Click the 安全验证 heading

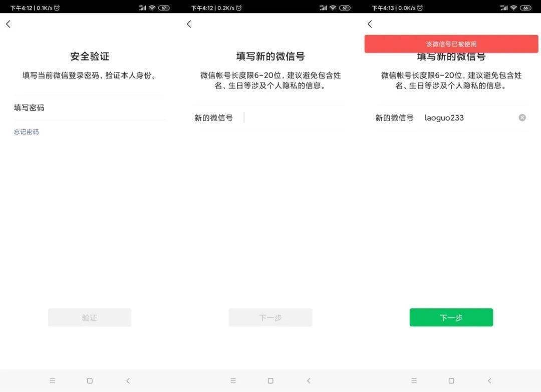90,56
